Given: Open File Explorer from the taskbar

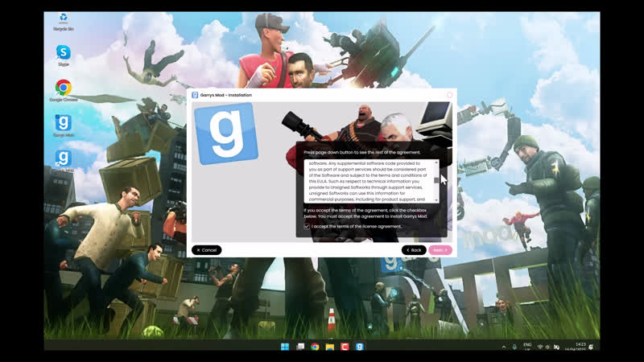Looking at the screenshot, I should tap(330, 347).
